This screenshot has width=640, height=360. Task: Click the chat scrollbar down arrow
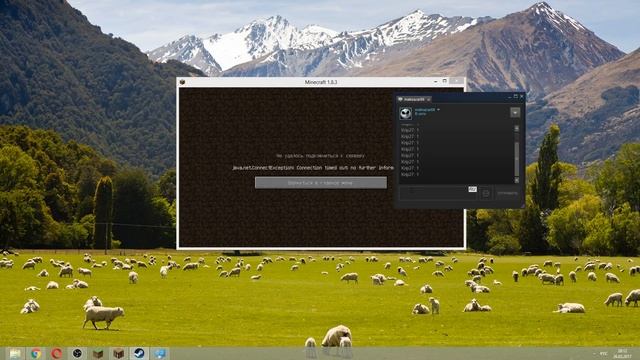tap(517, 180)
